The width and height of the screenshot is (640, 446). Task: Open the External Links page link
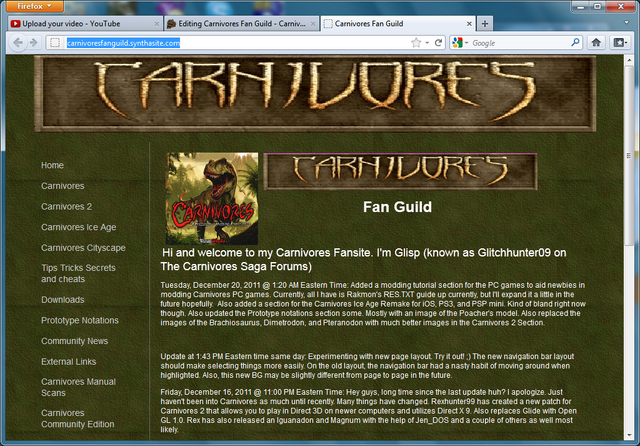point(69,362)
